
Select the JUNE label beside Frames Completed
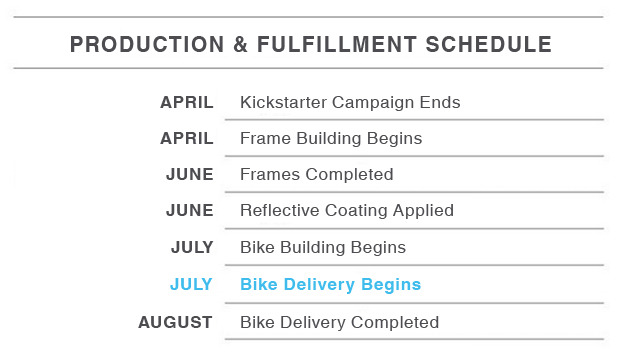click(190, 174)
